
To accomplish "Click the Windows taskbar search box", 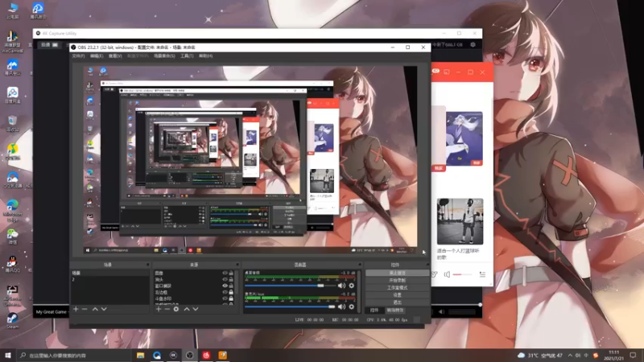I will click(74, 355).
